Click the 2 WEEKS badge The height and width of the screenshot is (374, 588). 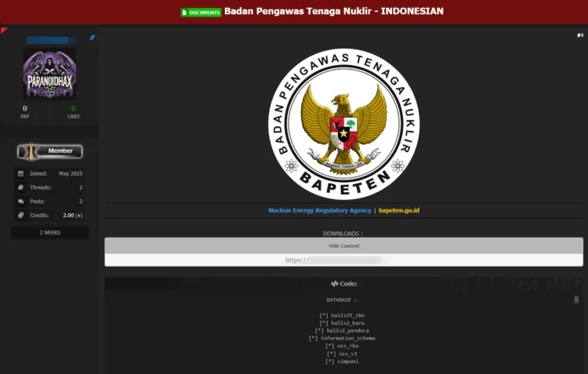pos(50,233)
